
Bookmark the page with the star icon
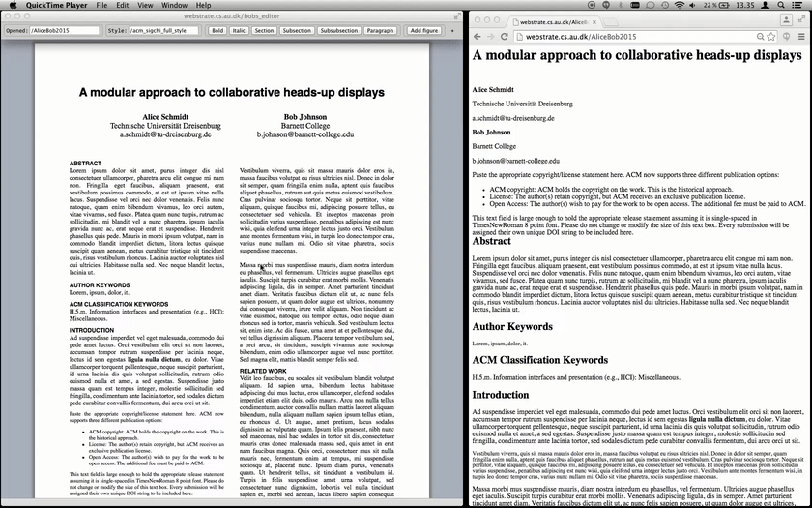(x=771, y=37)
